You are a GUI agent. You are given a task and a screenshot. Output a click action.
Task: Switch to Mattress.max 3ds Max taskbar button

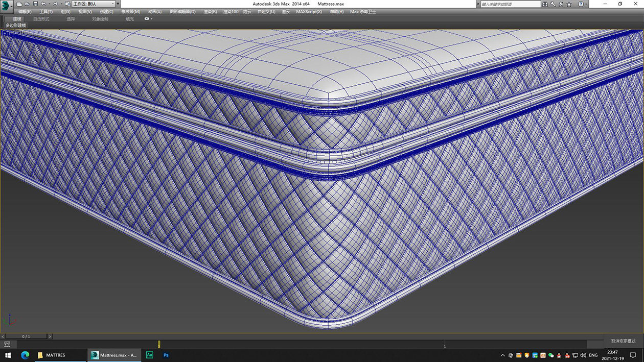pyautogui.click(x=114, y=355)
